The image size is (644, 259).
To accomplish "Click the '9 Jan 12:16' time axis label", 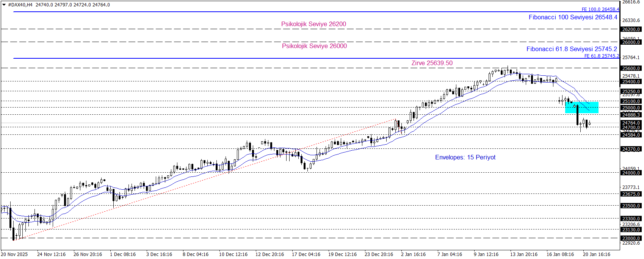I will (x=486, y=254).
